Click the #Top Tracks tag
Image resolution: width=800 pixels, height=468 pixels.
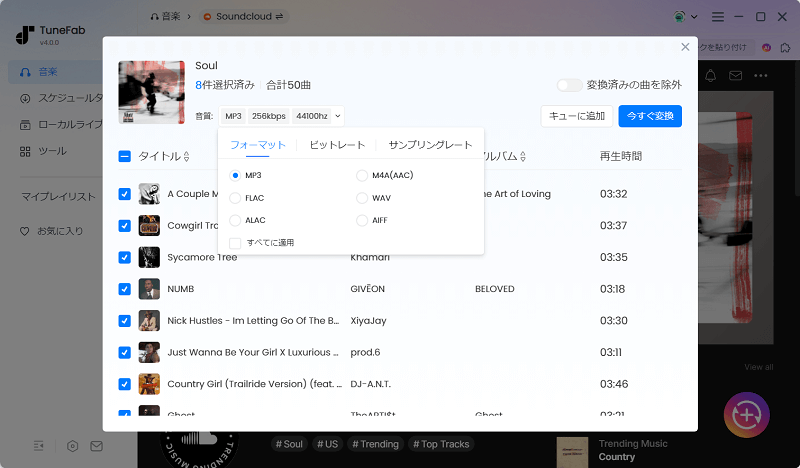pyautogui.click(x=441, y=444)
